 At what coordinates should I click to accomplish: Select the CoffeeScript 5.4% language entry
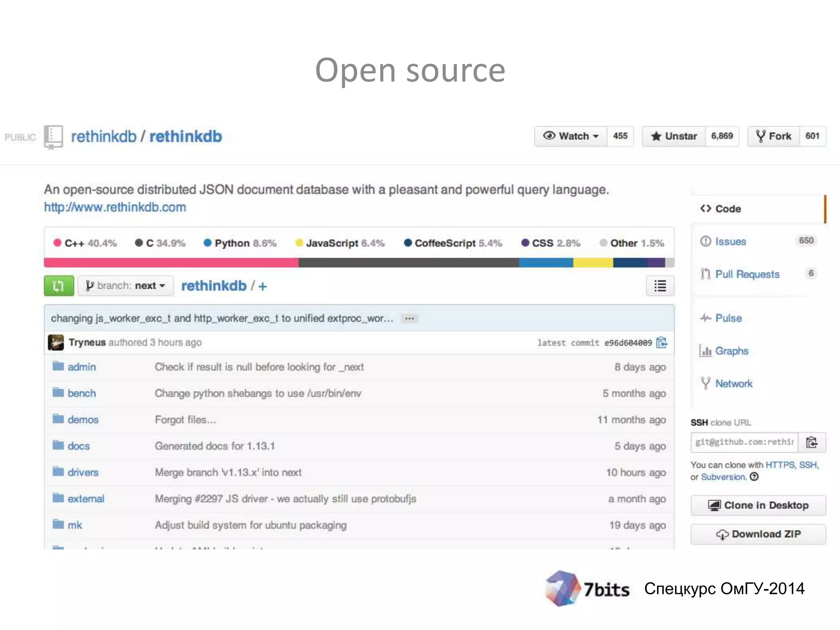453,243
